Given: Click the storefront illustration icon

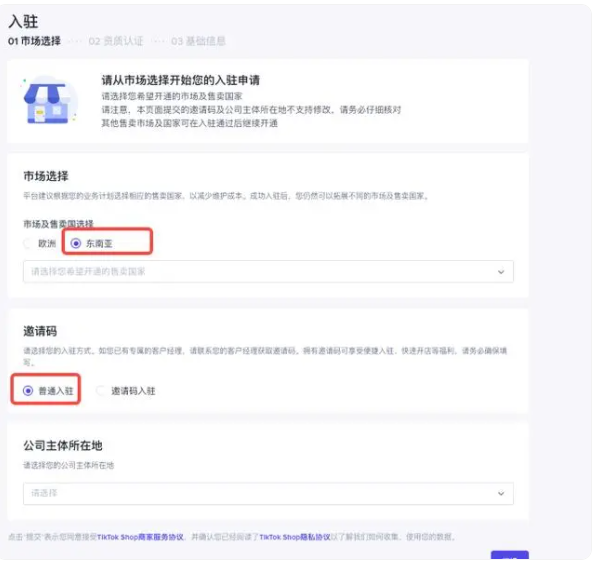Looking at the screenshot, I should coord(49,101).
